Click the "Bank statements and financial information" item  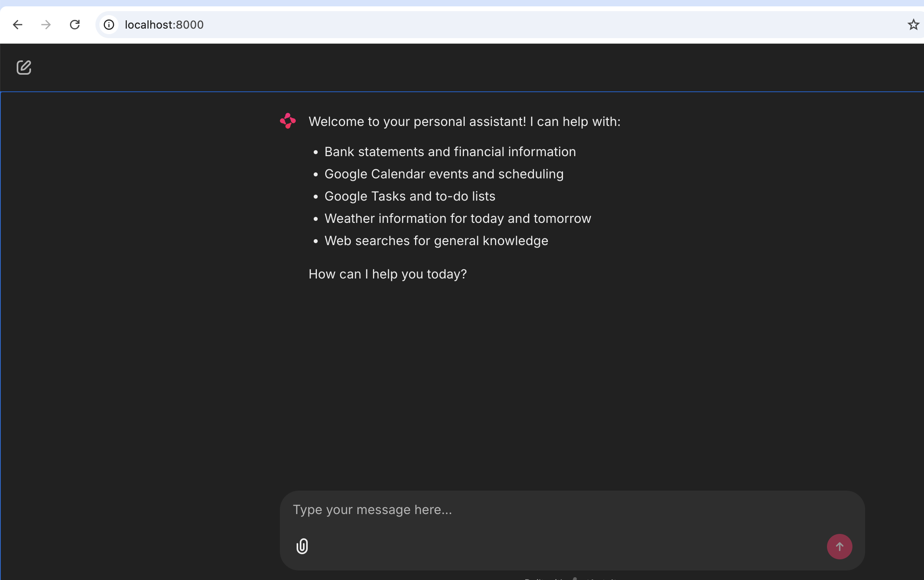coord(450,152)
